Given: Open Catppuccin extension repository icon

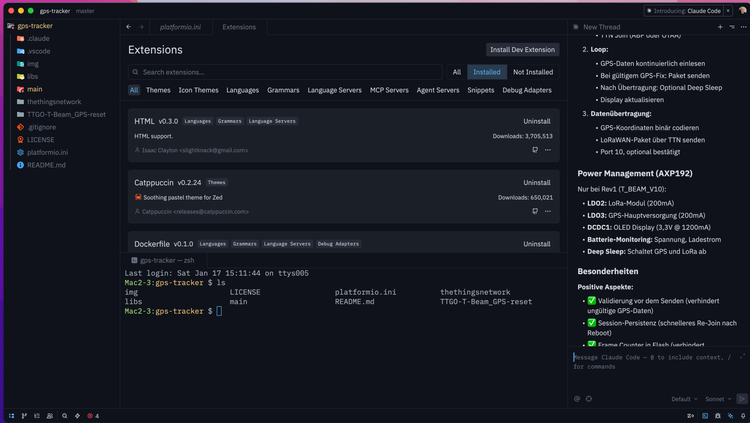Looking at the screenshot, I should [x=535, y=211].
